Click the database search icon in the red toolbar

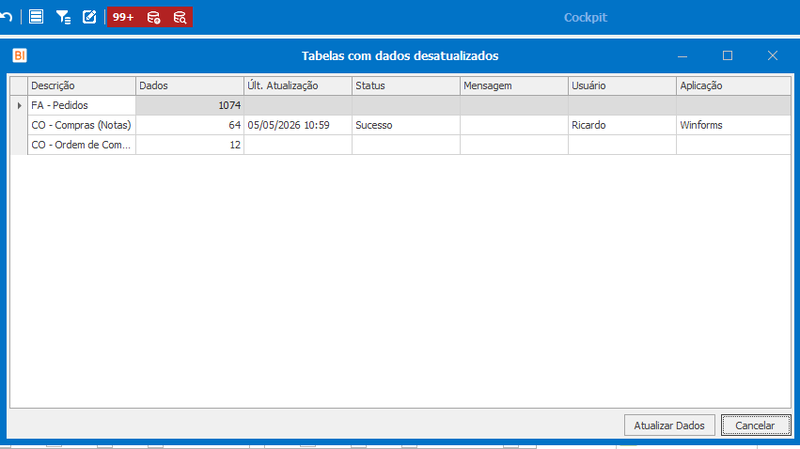pos(180,17)
